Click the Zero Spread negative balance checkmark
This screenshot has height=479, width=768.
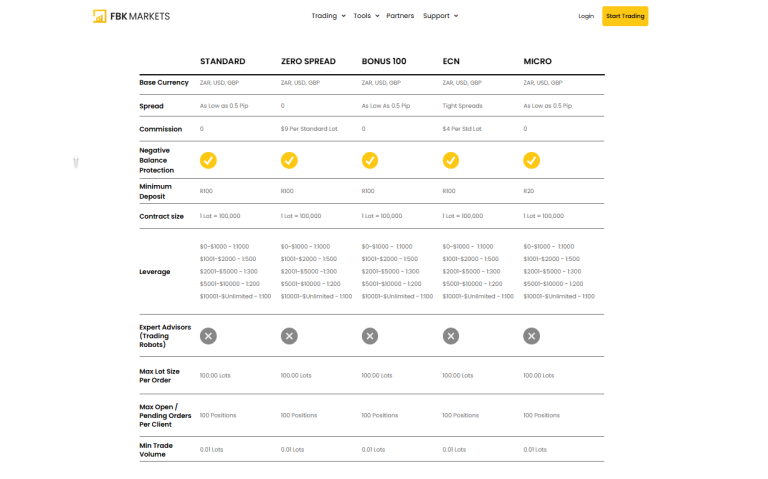click(x=289, y=160)
